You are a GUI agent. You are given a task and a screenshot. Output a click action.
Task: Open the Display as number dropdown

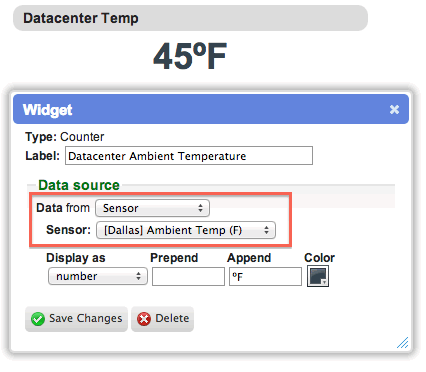[x=98, y=276]
